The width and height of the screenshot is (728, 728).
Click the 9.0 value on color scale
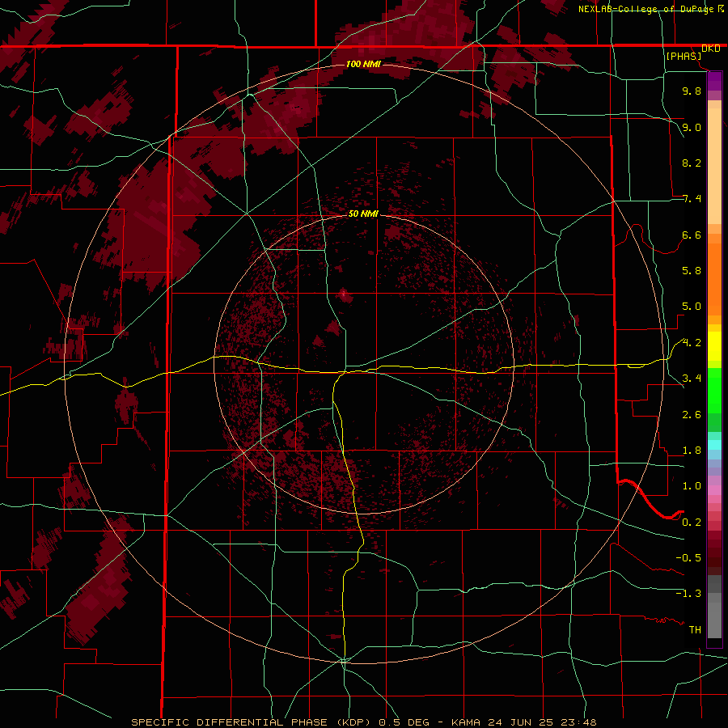(692, 127)
